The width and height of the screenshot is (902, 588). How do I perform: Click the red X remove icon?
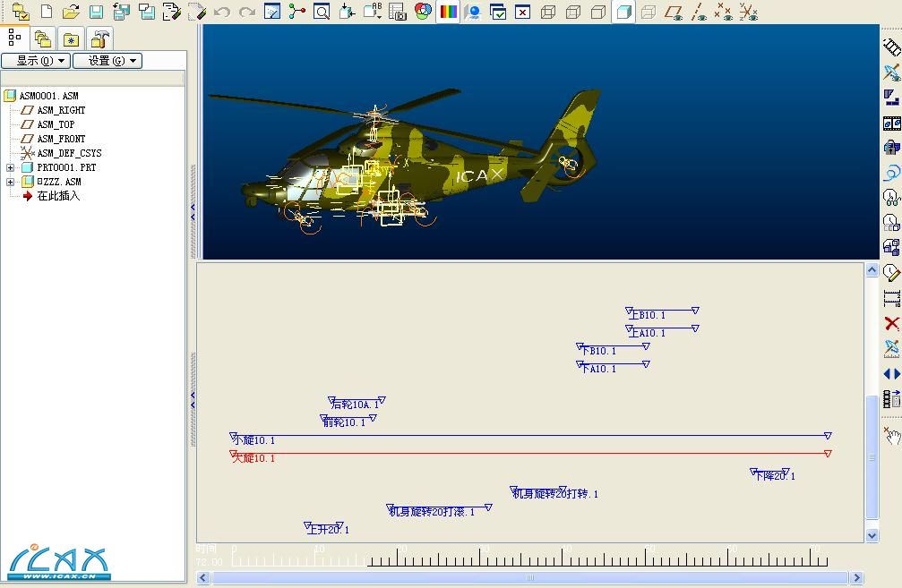891,323
